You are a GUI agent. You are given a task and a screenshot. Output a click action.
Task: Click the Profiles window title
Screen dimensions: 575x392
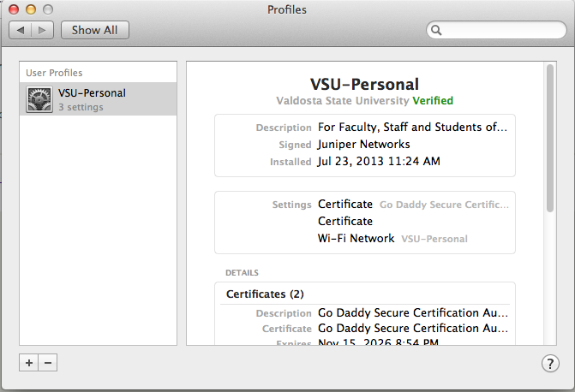pyautogui.click(x=287, y=9)
